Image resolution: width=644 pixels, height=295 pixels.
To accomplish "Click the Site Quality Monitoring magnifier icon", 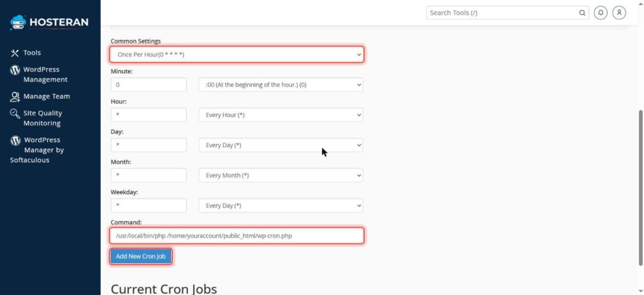I will pos(15,113).
